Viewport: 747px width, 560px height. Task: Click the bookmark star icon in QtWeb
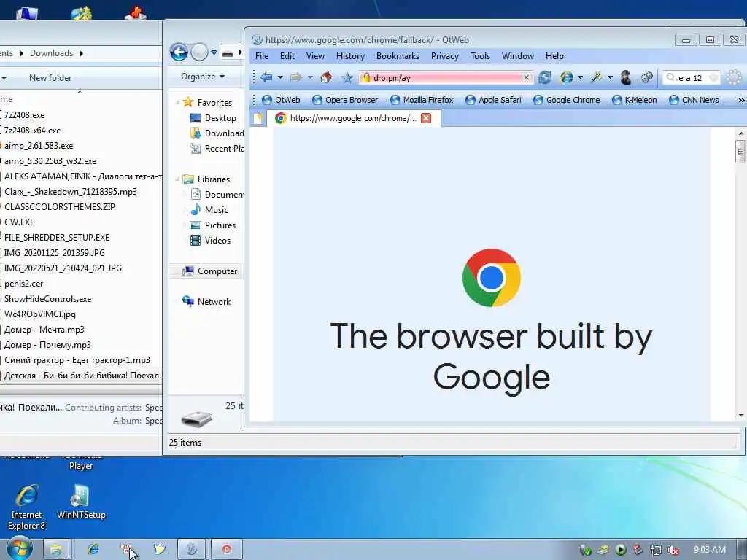[347, 77]
